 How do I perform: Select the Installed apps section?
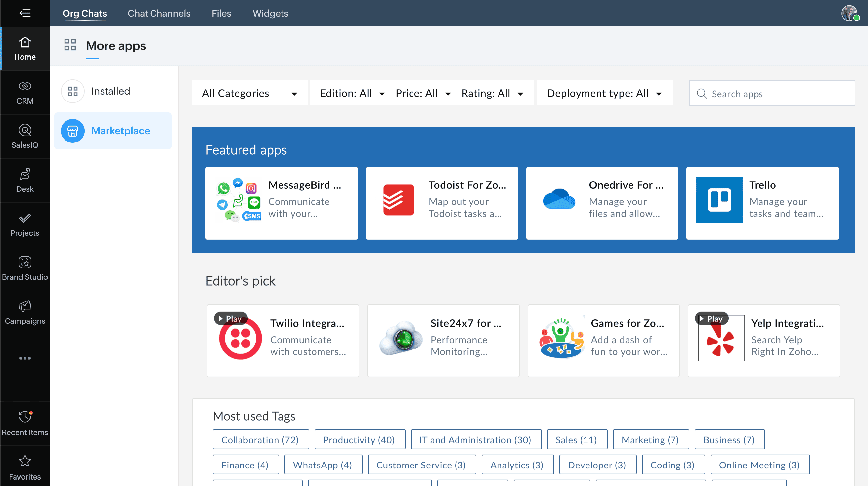[x=110, y=91]
